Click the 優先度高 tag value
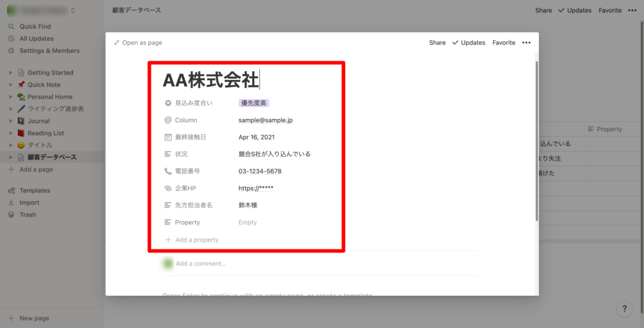 pos(254,103)
